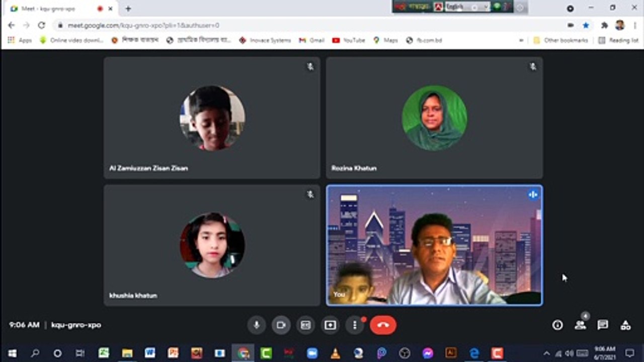
Task: Open Other bookmarks folder
Action: (x=560, y=40)
